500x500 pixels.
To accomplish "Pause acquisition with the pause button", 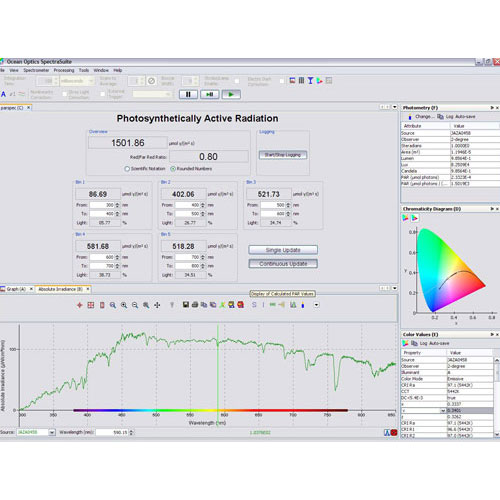I will (x=188, y=94).
